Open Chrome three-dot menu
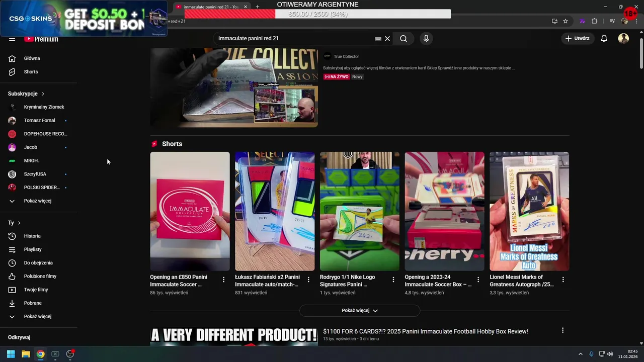644x362 pixels. coord(636,21)
